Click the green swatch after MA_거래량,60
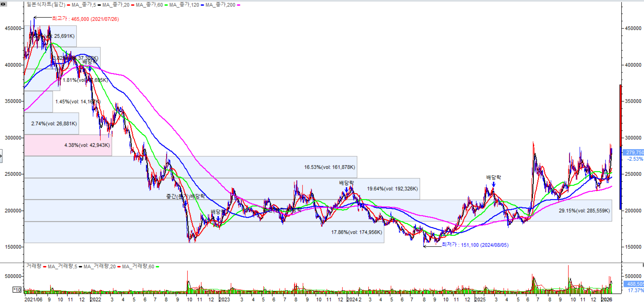Viewport: 644px width, 302px height. pos(158,267)
